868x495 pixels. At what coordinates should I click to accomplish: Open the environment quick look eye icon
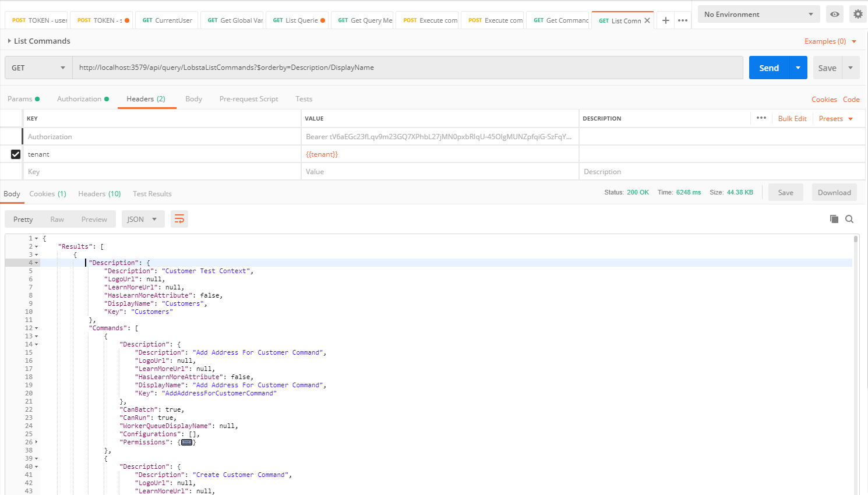[835, 14]
